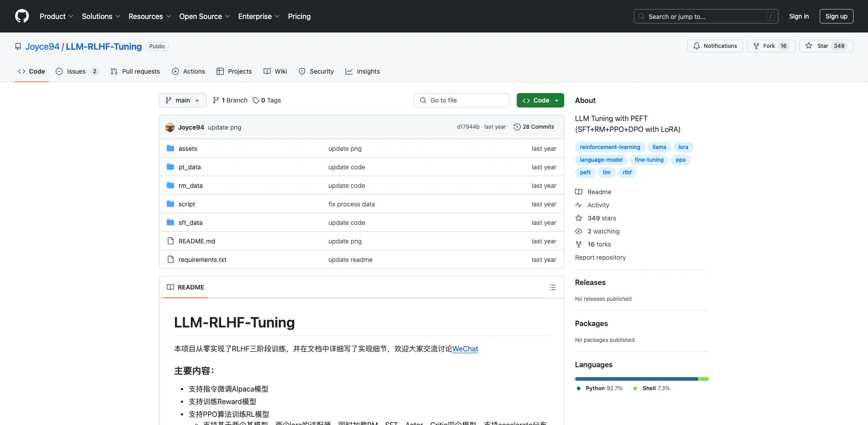Image resolution: width=868 pixels, height=425 pixels.
Task: Click the pt_data folder icon
Action: (x=170, y=167)
